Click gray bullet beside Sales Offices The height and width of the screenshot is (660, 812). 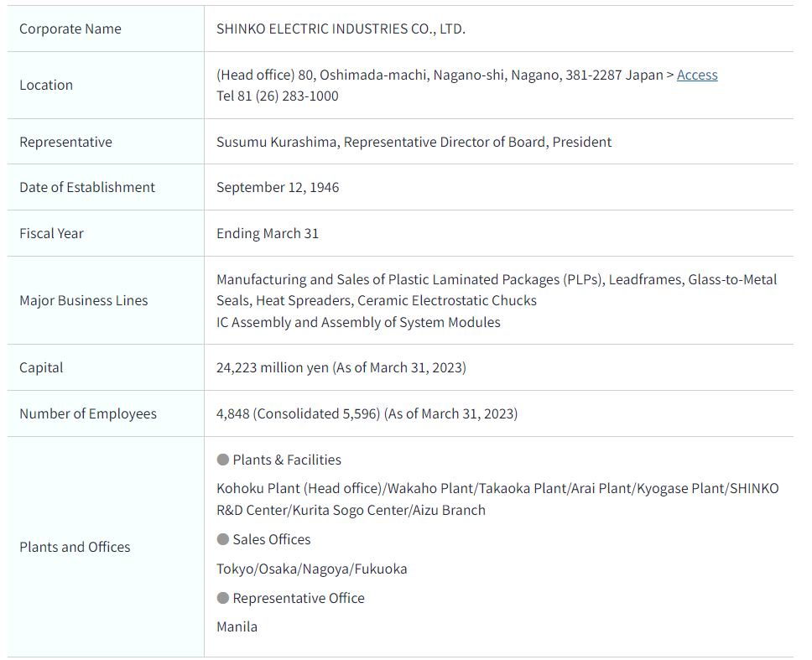[x=222, y=539]
